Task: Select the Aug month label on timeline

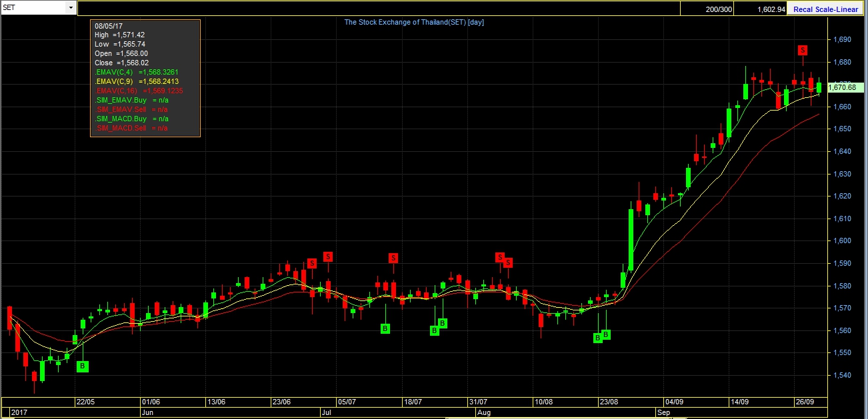Action: (x=484, y=413)
